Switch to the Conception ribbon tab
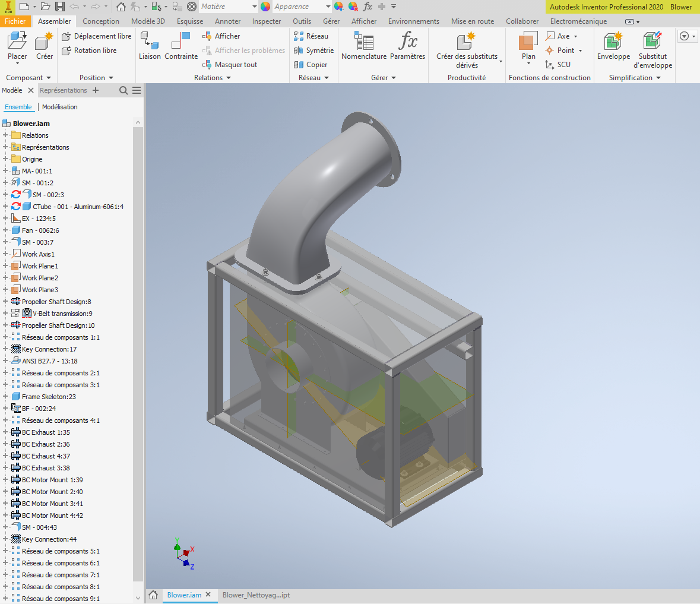This screenshot has width=700, height=604. (101, 21)
